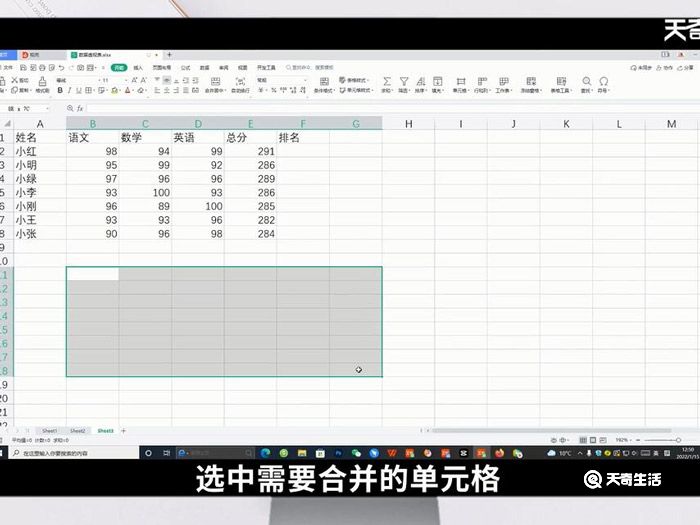Screen dimensions: 700x525
Task: Click the Sort icon
Action: (x=421, y=81)
